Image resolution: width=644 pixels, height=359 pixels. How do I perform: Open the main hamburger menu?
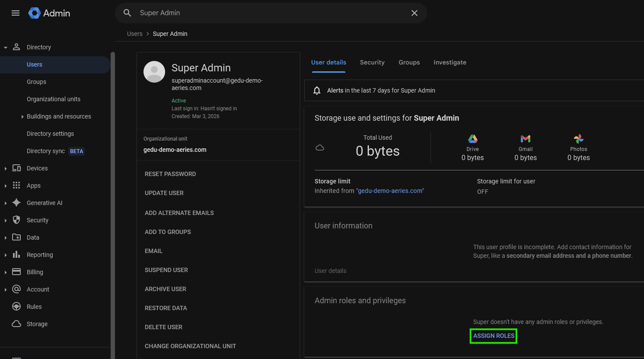click(x=16, y=13)
